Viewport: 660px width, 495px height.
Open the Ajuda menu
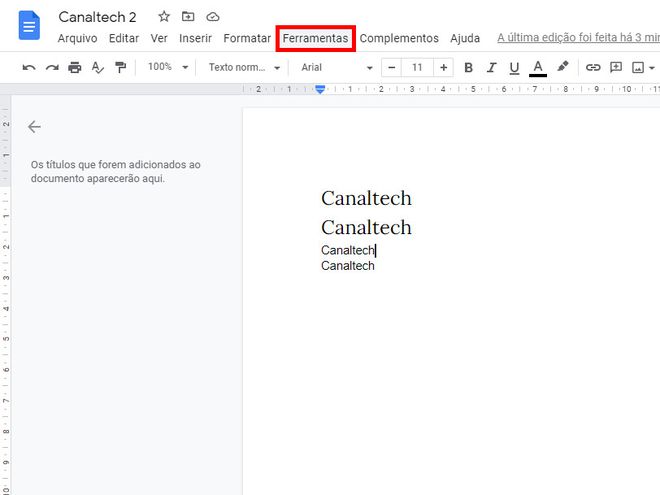tap(465, 38)
